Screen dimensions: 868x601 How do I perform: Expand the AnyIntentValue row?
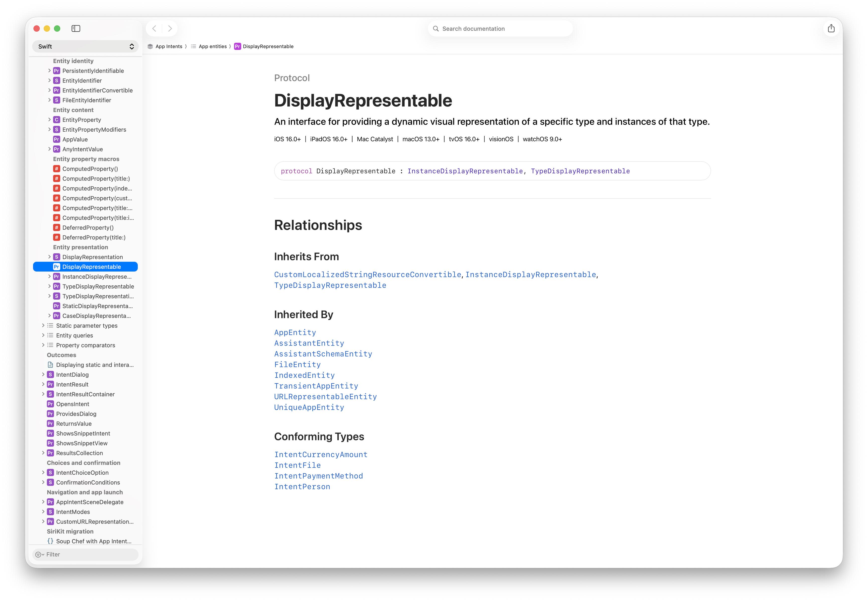pyautogui.click(x=49, y=149)
